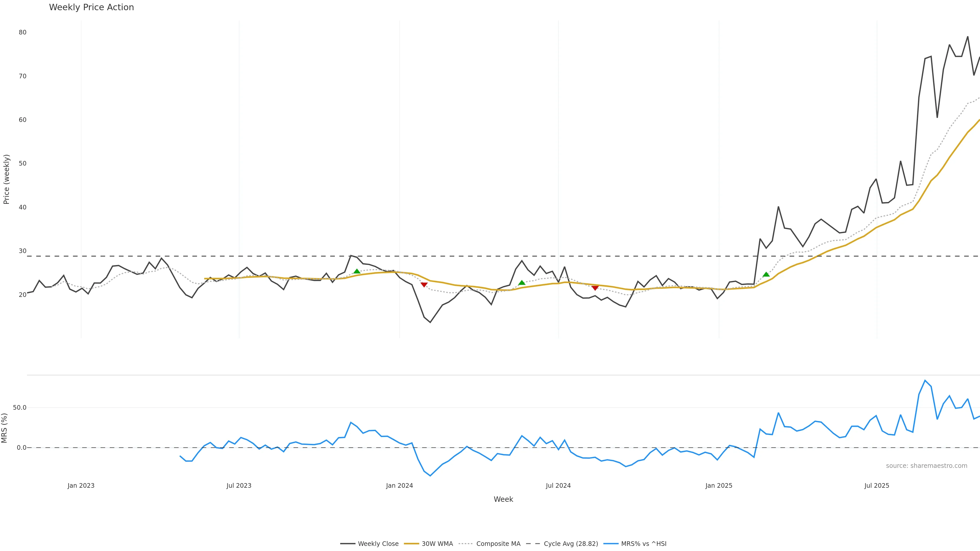
Task: Click the red down triangle near August 2024
Action: click(x=595, y=288)
